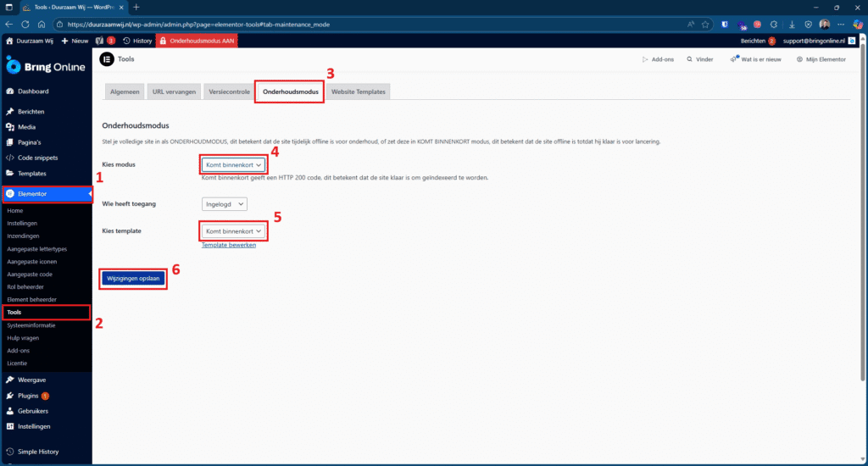Click the Elementor logo icon in Tools header
The image size is (868, 466).
click(x=107, y=59)
